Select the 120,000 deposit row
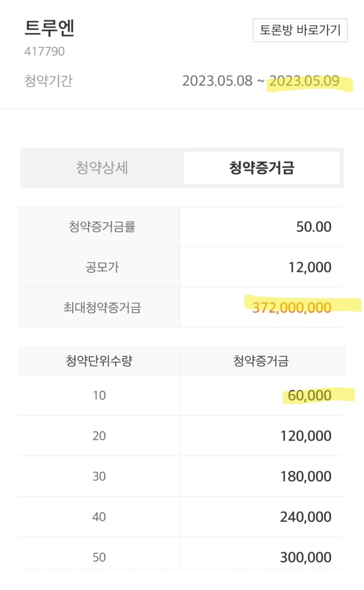 click(305, 436)
